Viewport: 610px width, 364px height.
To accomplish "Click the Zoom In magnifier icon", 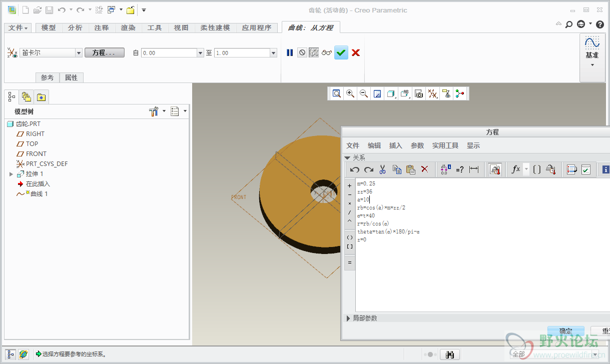I will tap(350, 93).
